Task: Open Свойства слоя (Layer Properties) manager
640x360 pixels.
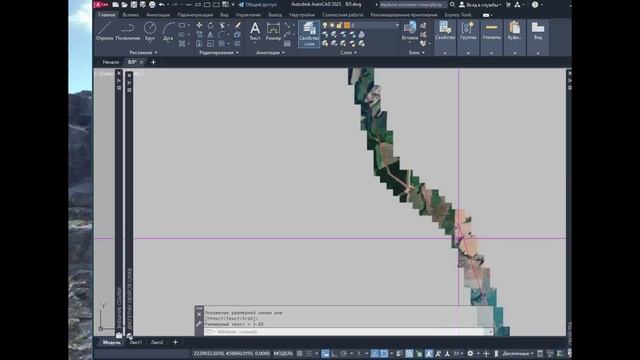Action: pos(309,34)
